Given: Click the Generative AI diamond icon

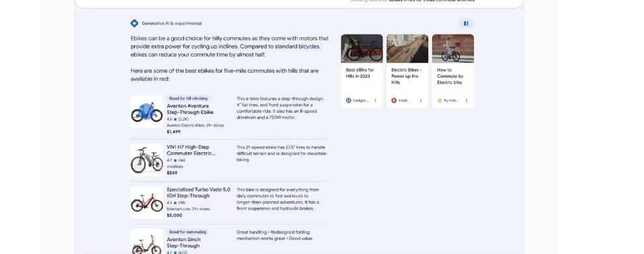Looking at the screenshot, I should point(134,23).
